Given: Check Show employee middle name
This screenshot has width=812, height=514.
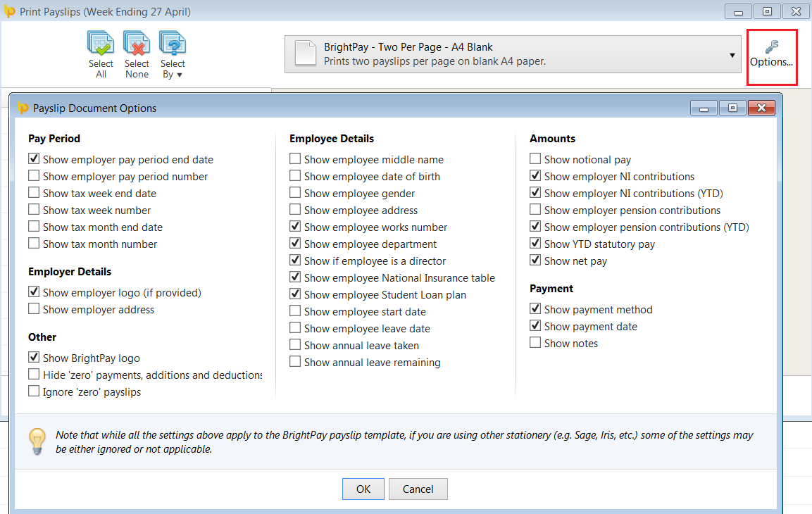Looking at the screenshot, I should coord(295,159).
